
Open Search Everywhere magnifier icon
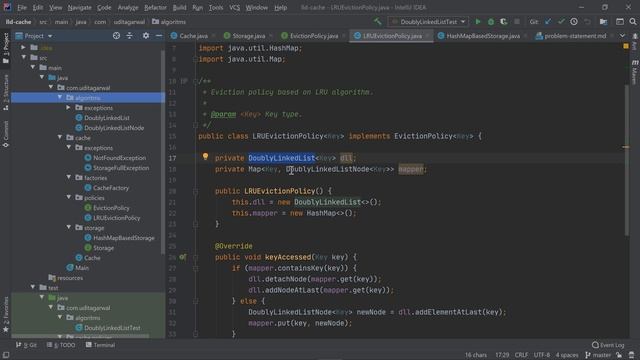coord(633,22)
